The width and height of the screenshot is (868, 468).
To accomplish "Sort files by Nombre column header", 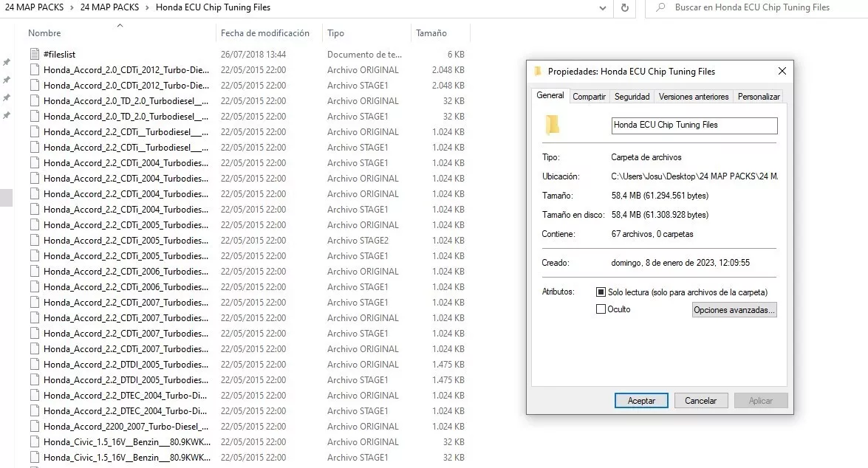I will tap(44, 33).
